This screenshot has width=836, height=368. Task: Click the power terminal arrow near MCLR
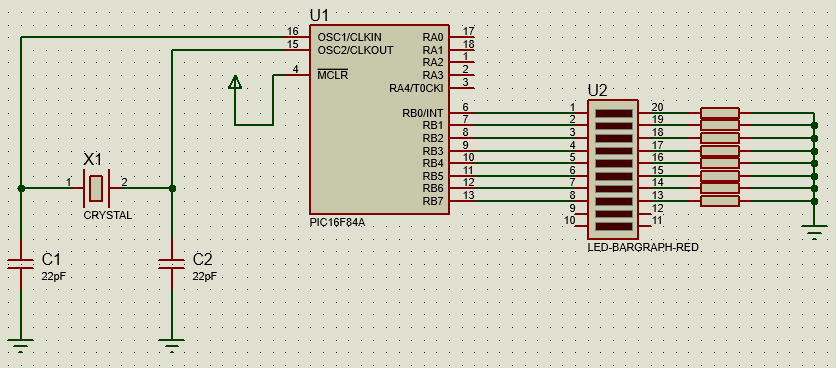pyautogui.click(x=235, y=82)
